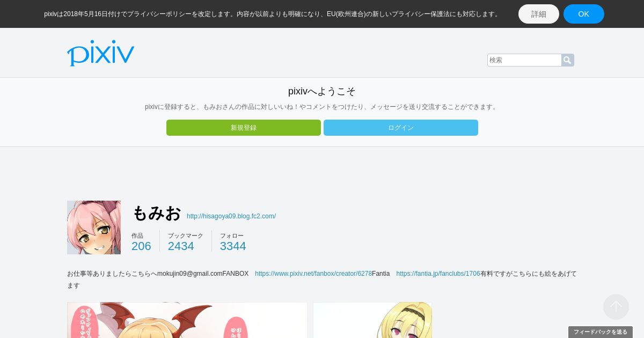This screenshot has height=338, width=644.
Task: Open the 作品 count 206
Action: [x=141, y=246]
